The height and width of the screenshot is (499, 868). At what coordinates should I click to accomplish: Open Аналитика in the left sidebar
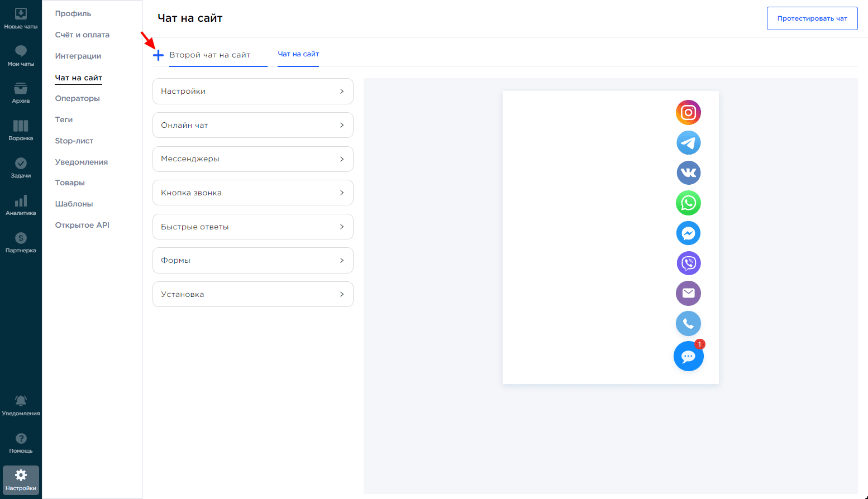point(21,205)
